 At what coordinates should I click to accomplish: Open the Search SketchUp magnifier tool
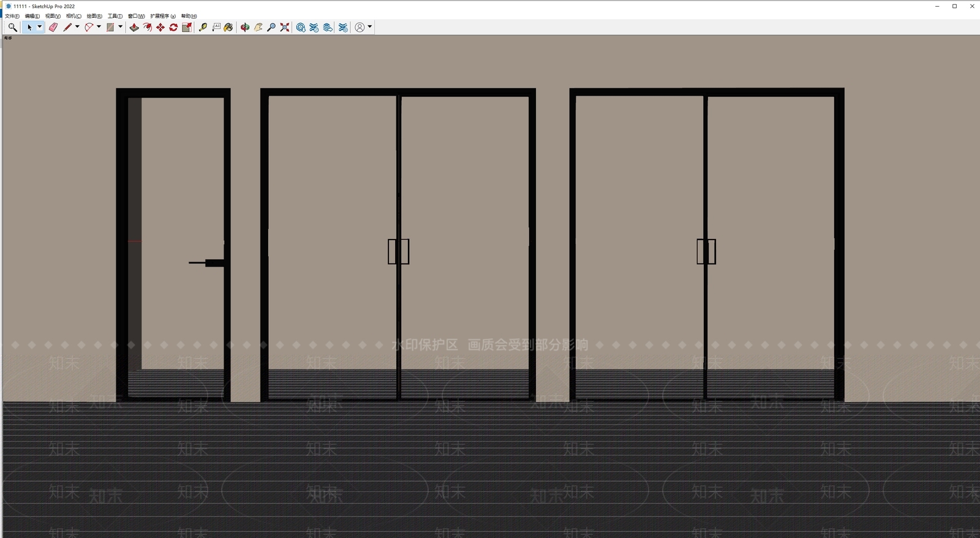pos(12,27)
